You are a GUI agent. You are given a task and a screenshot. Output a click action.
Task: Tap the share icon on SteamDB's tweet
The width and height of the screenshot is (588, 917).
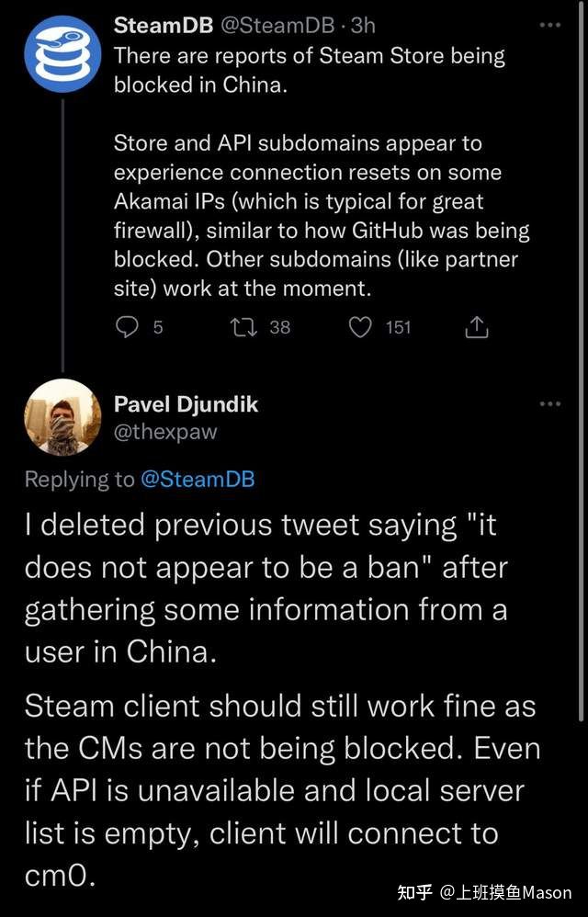tap(478, 327)
